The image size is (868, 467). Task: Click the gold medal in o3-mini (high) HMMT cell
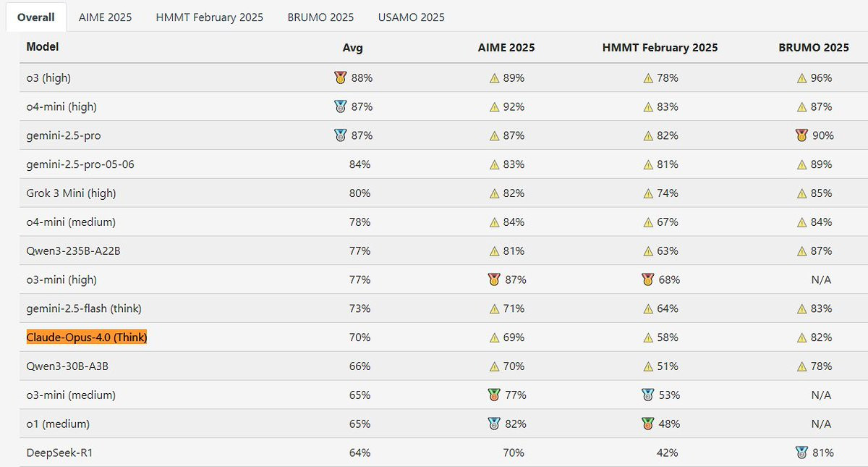pyautogui.click(x=647, y=279)
